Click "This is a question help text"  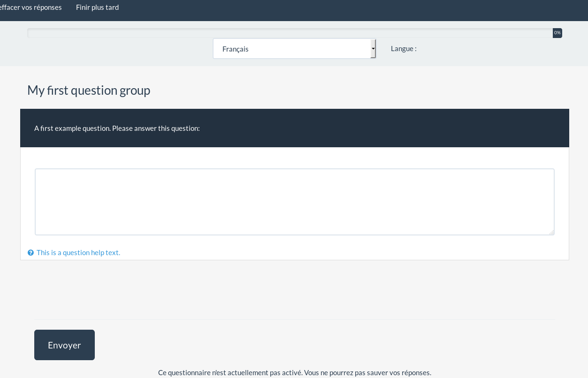point(78,253)
